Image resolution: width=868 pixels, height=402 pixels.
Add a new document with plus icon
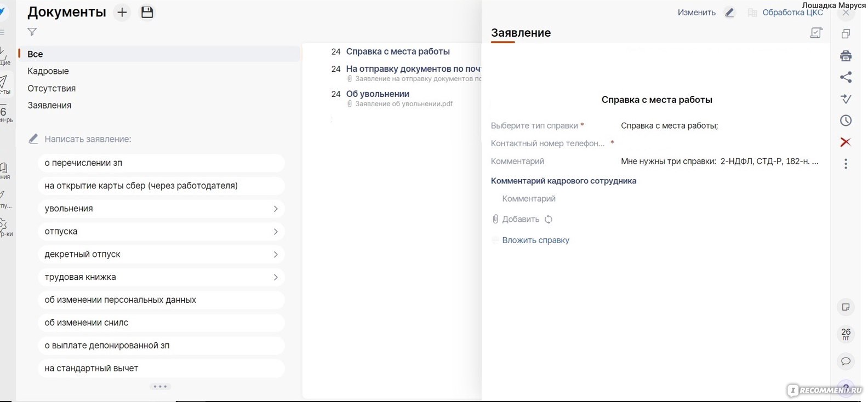pos(122,13)
